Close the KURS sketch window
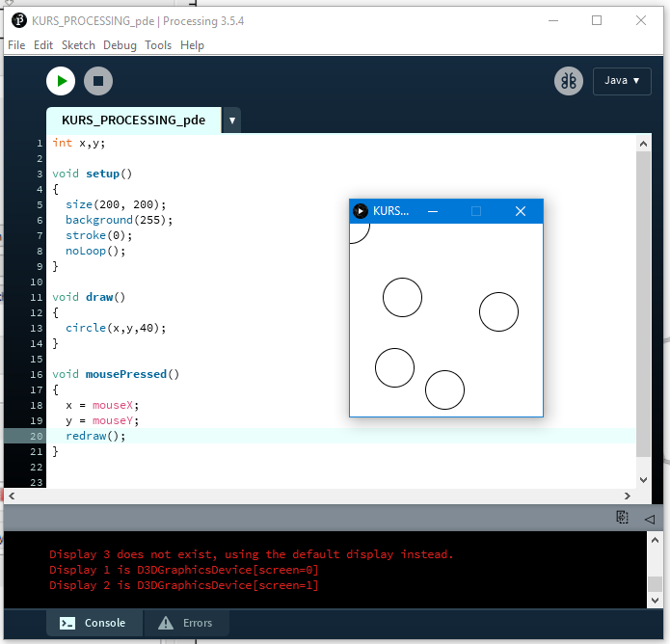This screenshot has width=670, height=644. [x=521, y=211]
